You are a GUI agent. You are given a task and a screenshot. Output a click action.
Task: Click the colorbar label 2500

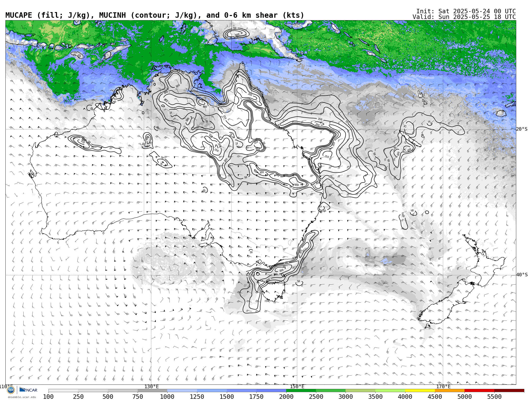(x=316, y=397)
